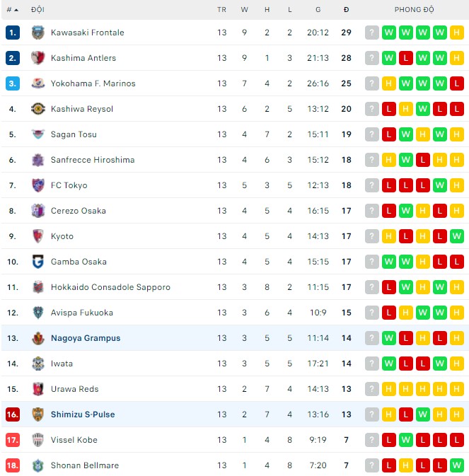Screen dimensions: 469x476
Task: Click the Yokohama F. Marinos crest
Action: pos(38,83)
